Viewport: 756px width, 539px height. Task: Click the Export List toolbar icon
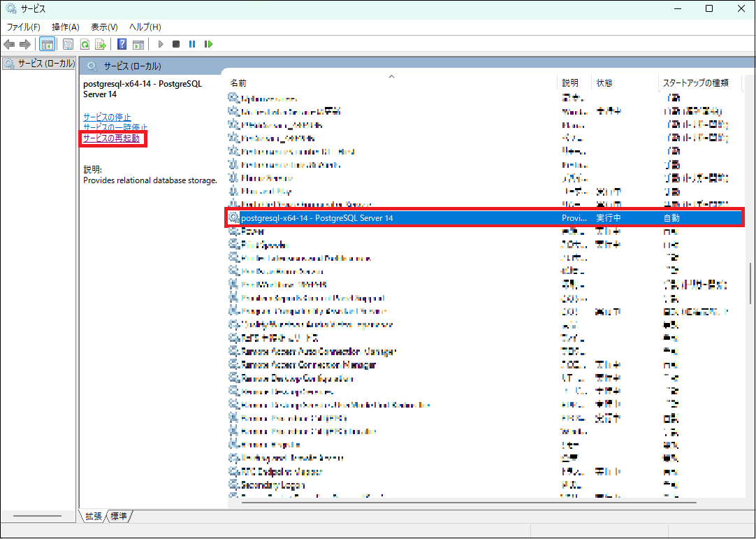(x=101, y=44)
